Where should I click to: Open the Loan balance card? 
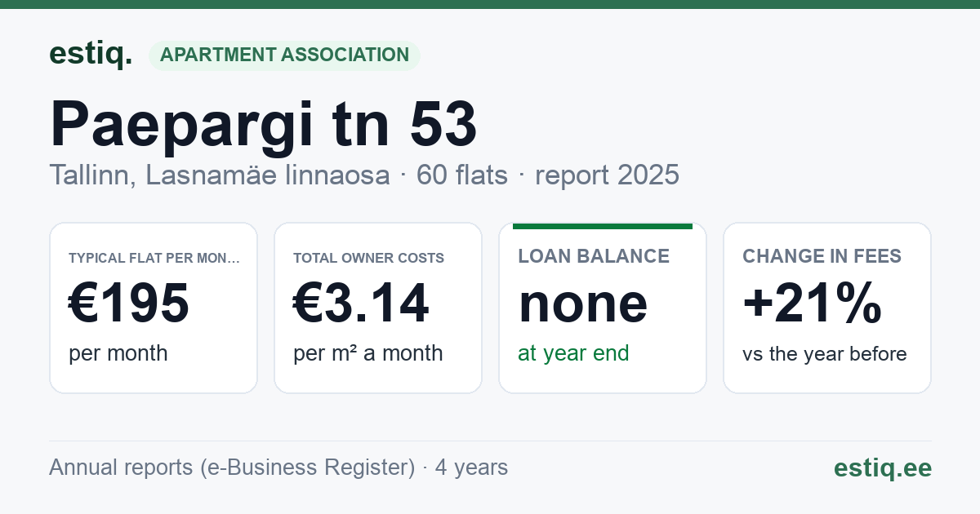(x=603, y=308)
